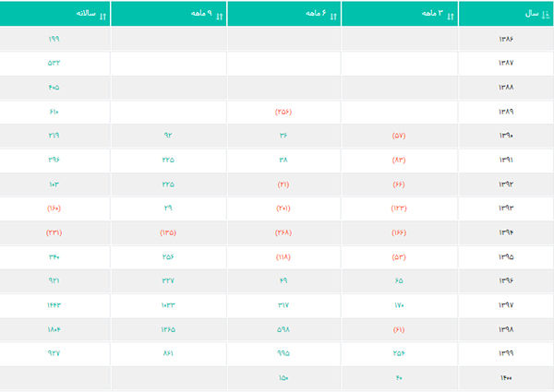The width and height of the screenshot is (554, 392).
Task: Click negative value (۲۵۶) in ۱۳۸۹ row
Action: tap(283, 112)
